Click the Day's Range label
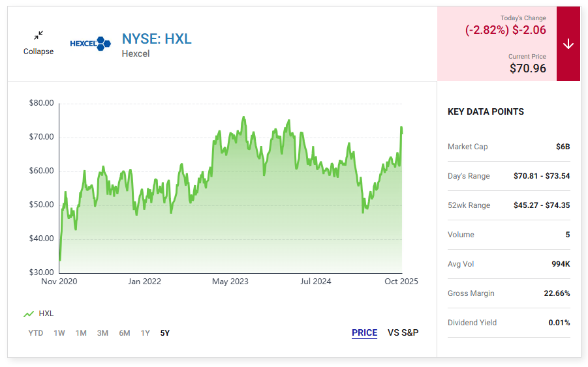 tap(469, 176)
